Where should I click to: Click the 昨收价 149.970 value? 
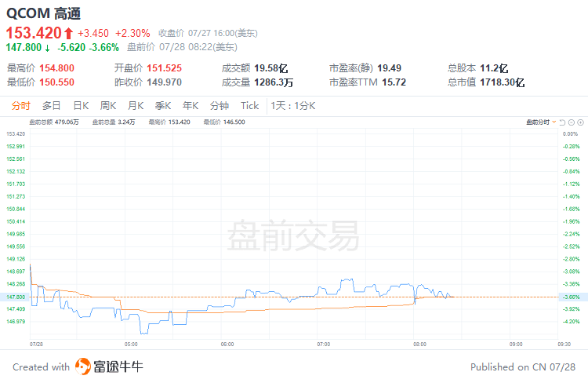coord(165,82)
